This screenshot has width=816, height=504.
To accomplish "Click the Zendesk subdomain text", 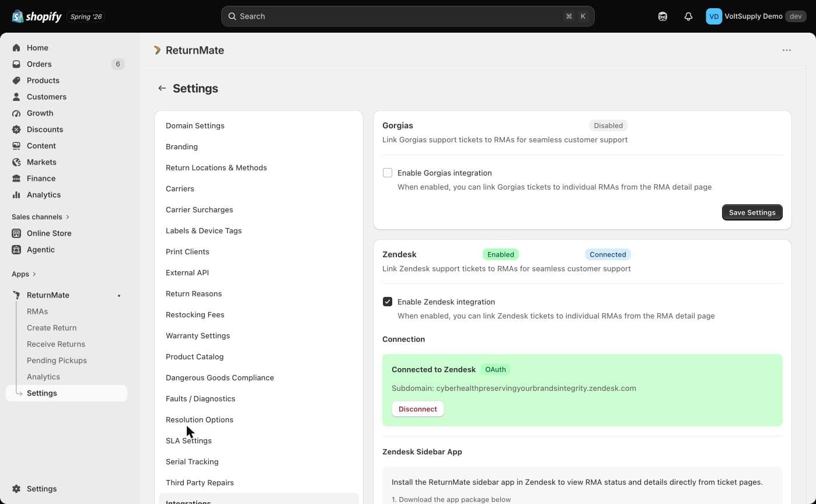I will (x=514, y=388).
